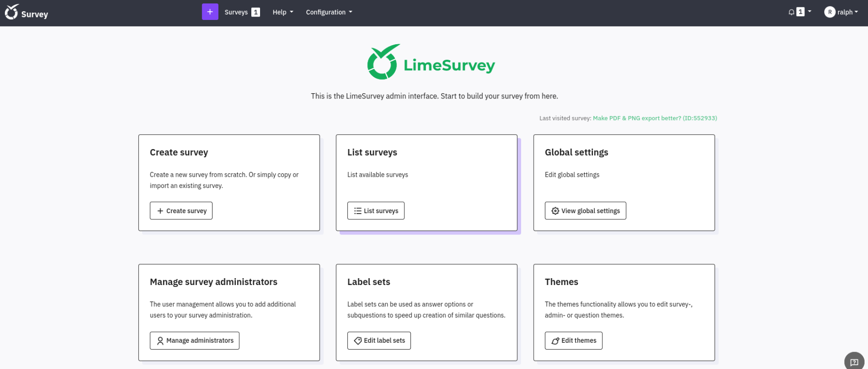Open last visited survey link ID:552933
868x369 pixels.
click(655, 118)
